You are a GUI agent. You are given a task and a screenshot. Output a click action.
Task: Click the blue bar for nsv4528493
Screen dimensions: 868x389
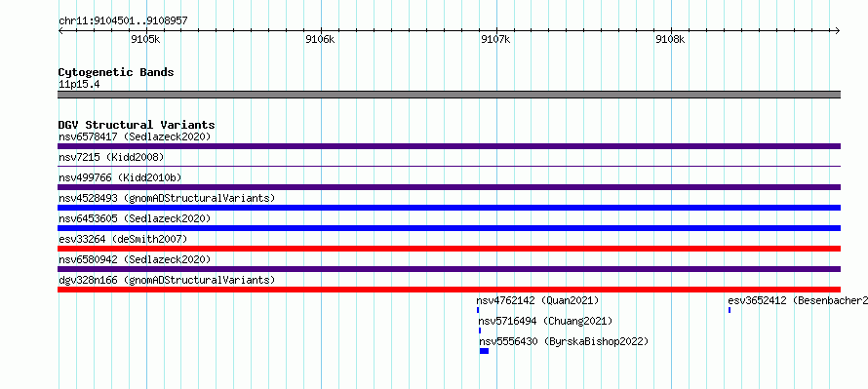pyautogui.click(x=449, y=208)
